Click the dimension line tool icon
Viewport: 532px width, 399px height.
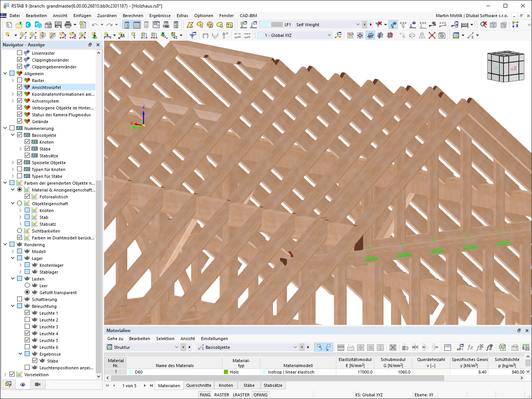click(108, 35)
